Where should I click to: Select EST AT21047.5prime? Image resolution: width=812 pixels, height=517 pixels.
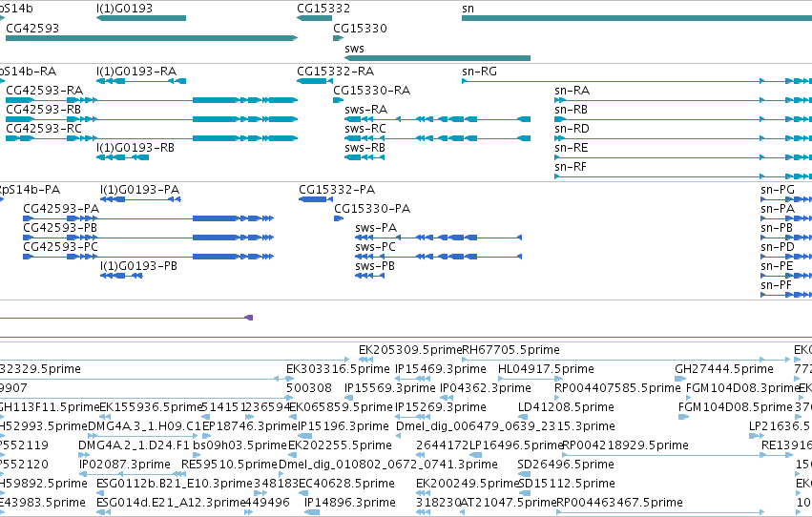pos(508,503)
